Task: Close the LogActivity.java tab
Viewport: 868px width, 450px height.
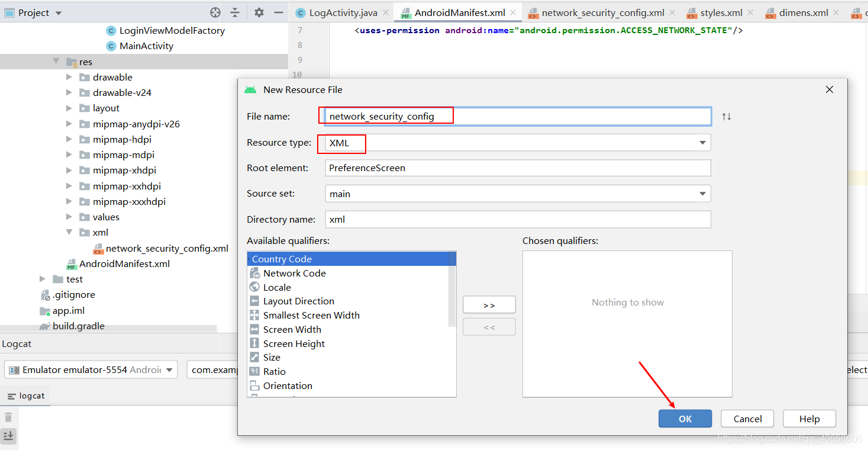Action: [386, 12]
